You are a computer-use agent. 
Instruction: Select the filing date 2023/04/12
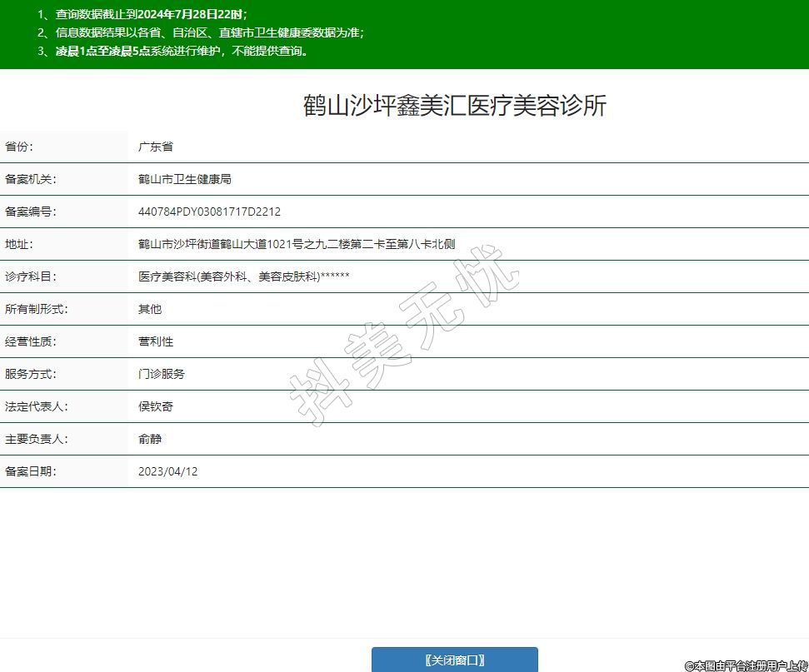coord(168,471)
